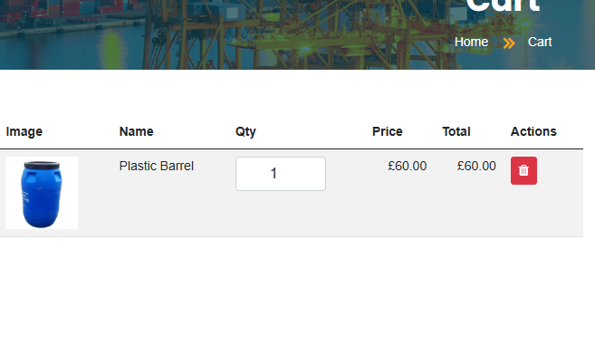Click the Total column header

pyautogui.click(x=456, y=131)
